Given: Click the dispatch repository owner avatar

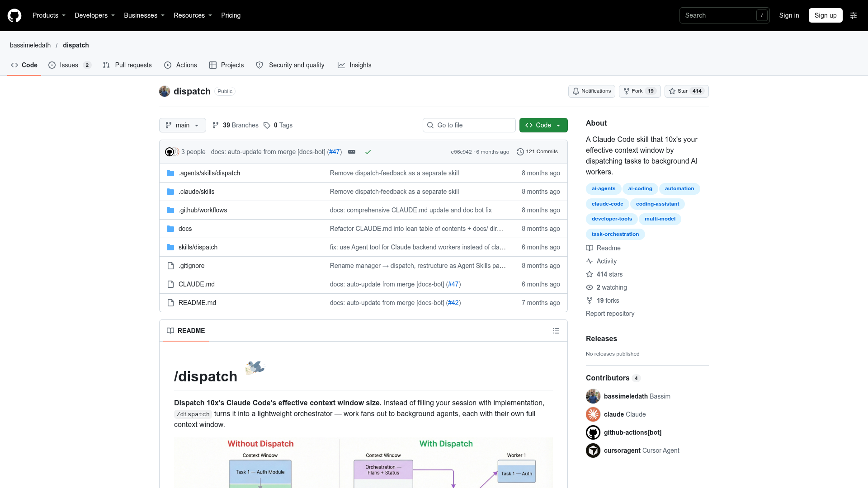Looking at the screenshot, I should pyautogui.click(x=165, y=91).
